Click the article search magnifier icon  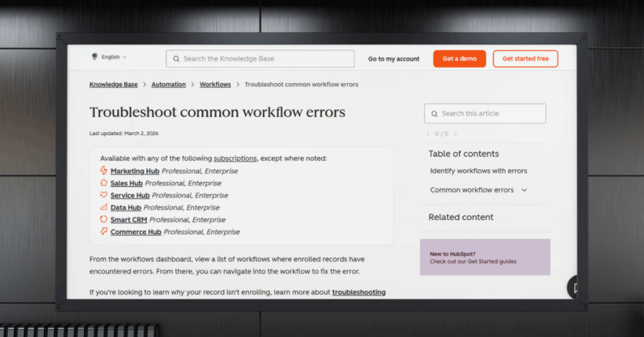[x=434, y=114]
